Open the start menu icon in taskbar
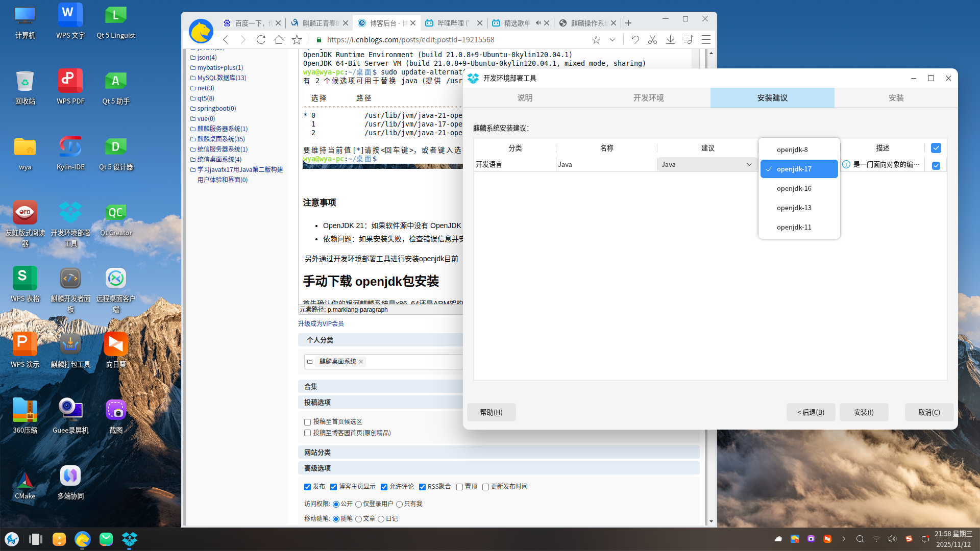This screenshot has width=980, height=551. [x=12, y=539]
